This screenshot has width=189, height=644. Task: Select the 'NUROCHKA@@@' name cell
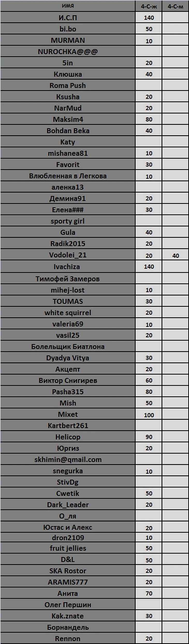pyautogui.click(x=68, y=52)
